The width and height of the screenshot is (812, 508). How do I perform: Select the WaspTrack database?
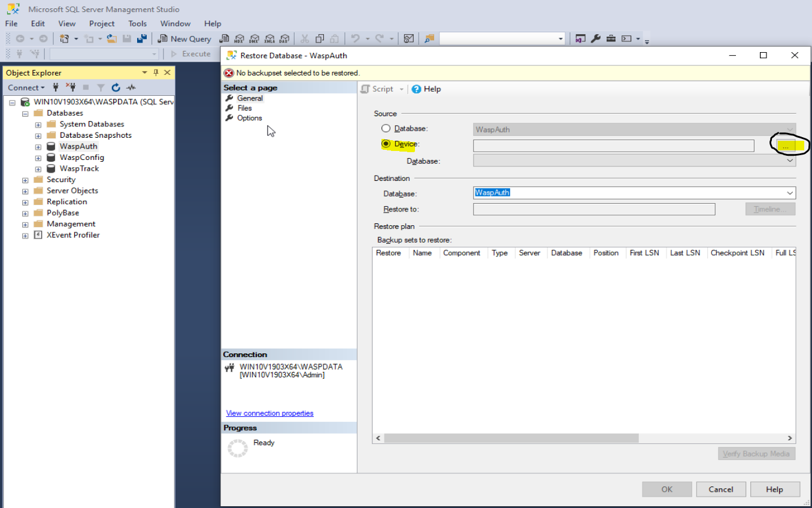[79, 169]
